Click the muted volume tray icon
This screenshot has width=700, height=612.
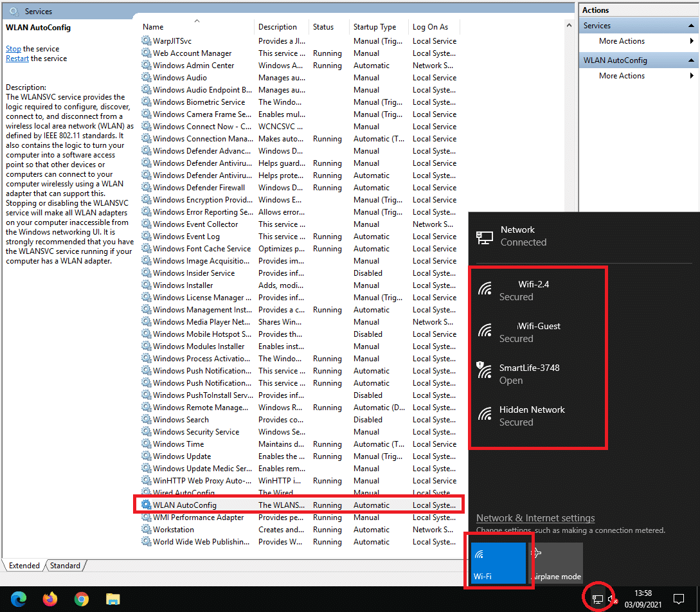click(613, 599)
